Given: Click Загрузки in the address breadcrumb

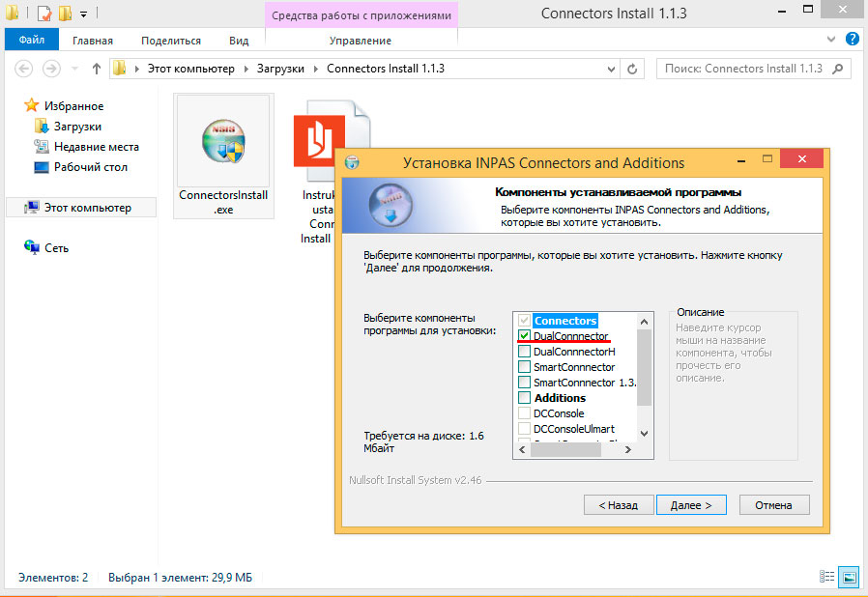Looking at the screenshot, I should (x=280, y=69).
